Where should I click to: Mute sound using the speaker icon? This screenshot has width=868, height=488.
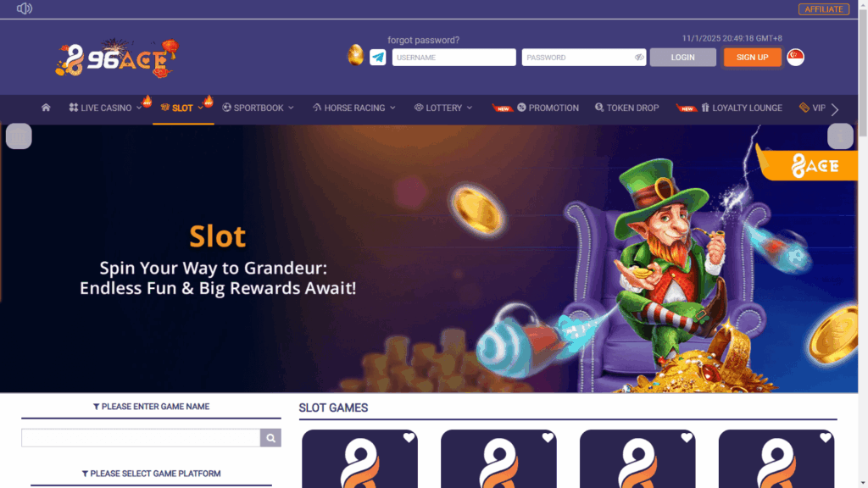(x=25, y=8)
